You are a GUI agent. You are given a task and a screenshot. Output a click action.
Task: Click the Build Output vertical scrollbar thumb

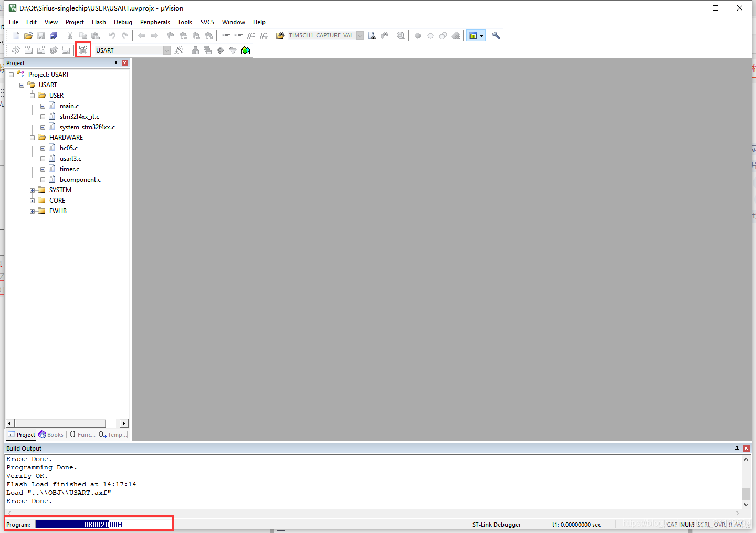pos(746,494)
